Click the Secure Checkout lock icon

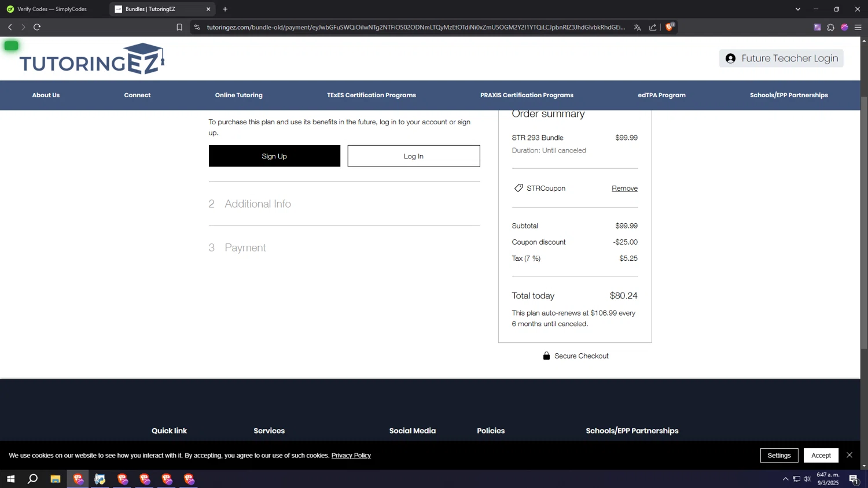click(x=546, y=356)
